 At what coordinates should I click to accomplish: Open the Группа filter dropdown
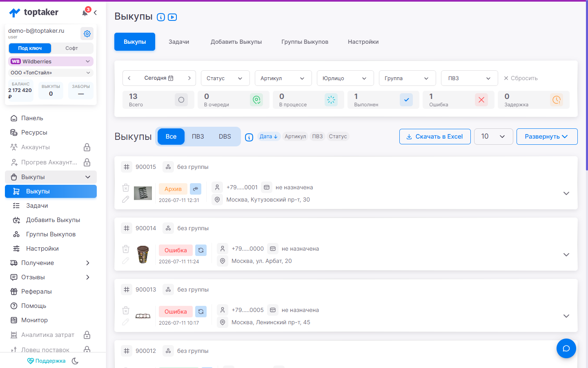click(408, 78)
